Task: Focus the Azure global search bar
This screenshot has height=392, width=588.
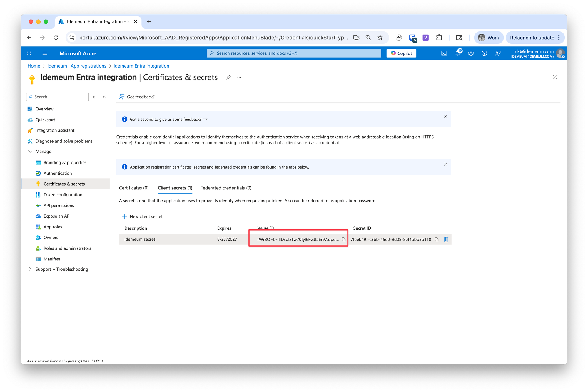Action: (x=294, y=53)
